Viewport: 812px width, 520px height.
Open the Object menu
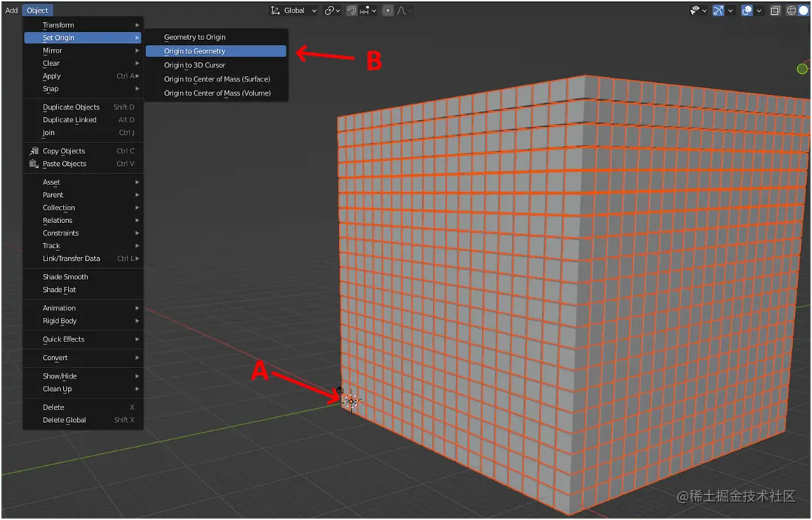click(37, 10)
